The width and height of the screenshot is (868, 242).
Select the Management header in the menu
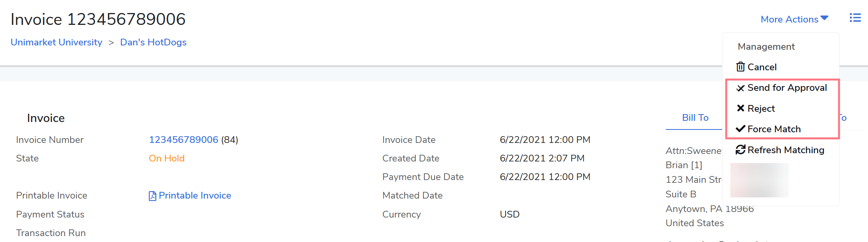tap(766, 47)
